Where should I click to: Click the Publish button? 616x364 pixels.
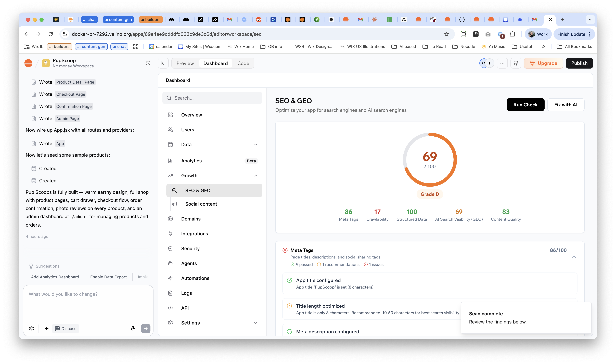579,63
